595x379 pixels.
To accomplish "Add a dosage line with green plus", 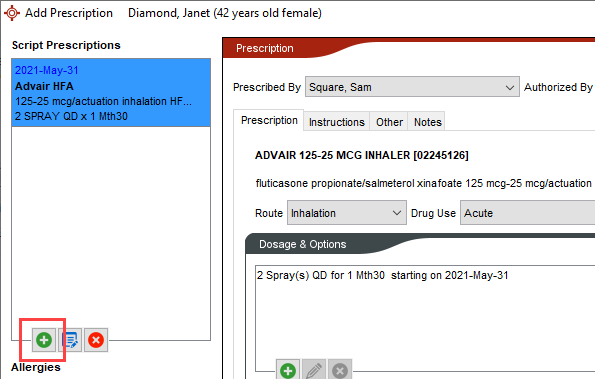I will (288, 370).
